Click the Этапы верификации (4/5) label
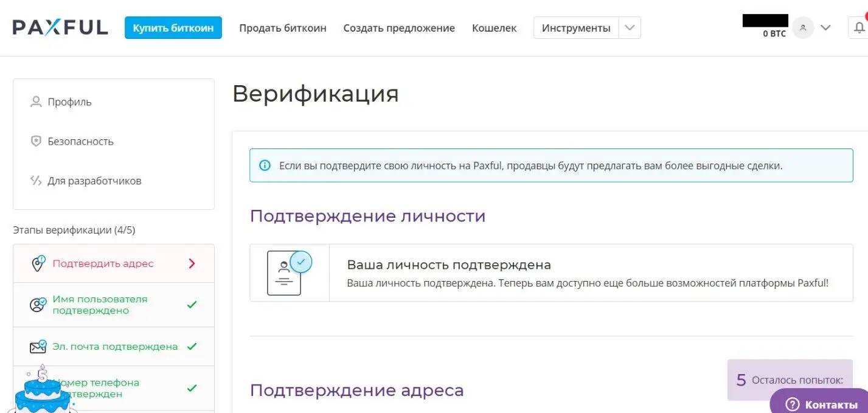868x413 pixels. [x=74, y=230]
